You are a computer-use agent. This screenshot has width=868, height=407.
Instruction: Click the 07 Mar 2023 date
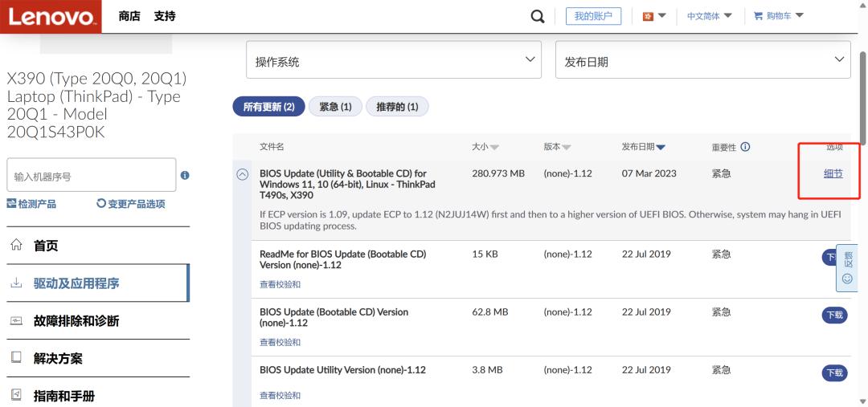pyautogui.click(x=649, y=173)
